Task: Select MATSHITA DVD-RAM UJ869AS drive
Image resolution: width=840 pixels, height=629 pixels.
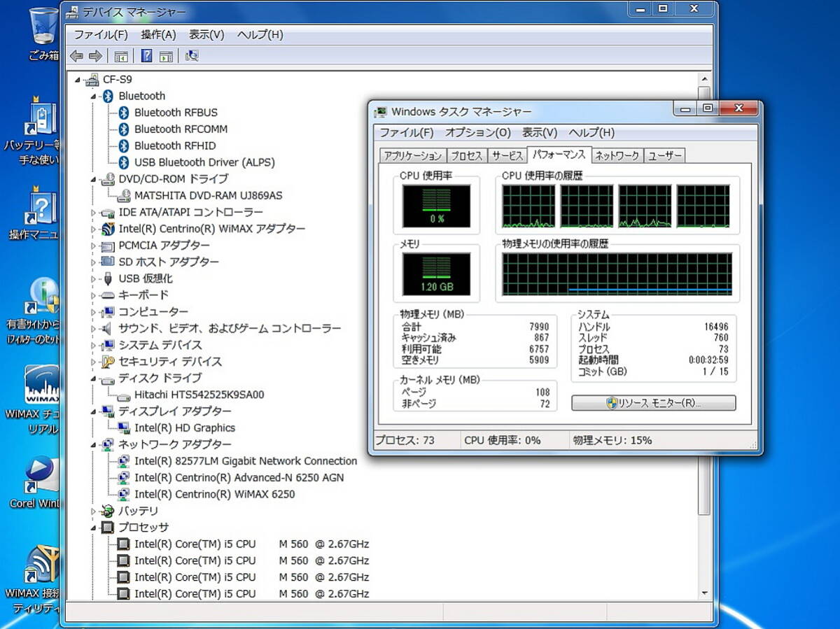Action: coord(209,196)
